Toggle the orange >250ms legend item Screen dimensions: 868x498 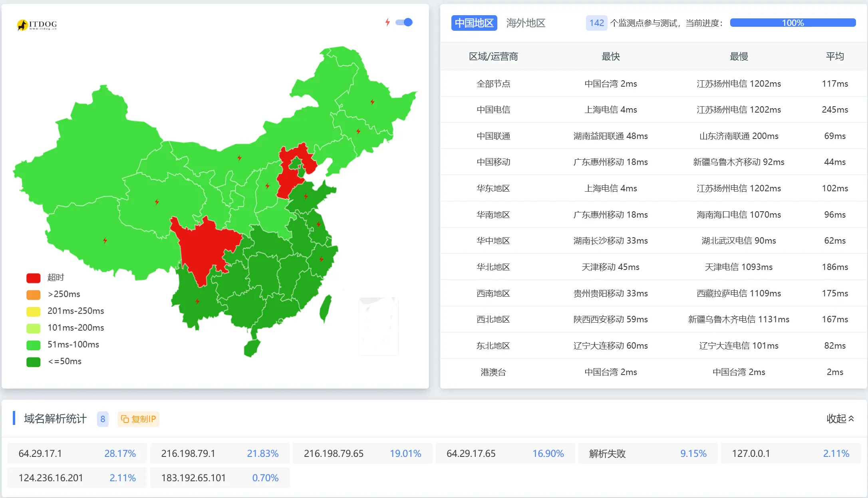[x=34, y=295]
